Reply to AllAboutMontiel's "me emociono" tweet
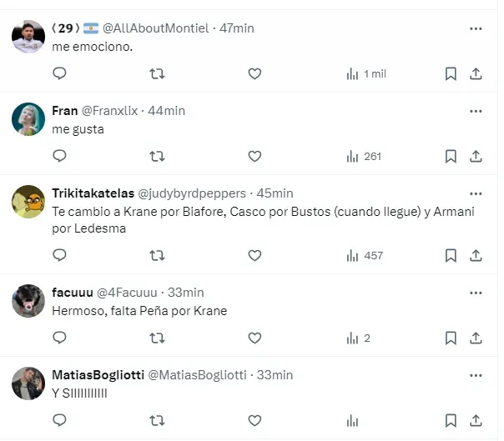This screenshot has width=504, height=441. [x=59, y=74]
